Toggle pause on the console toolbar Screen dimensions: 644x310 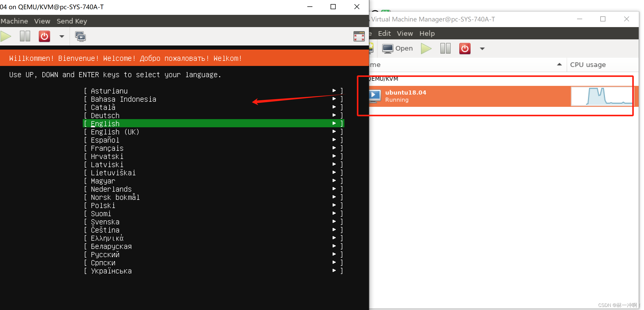click(25, 36)
